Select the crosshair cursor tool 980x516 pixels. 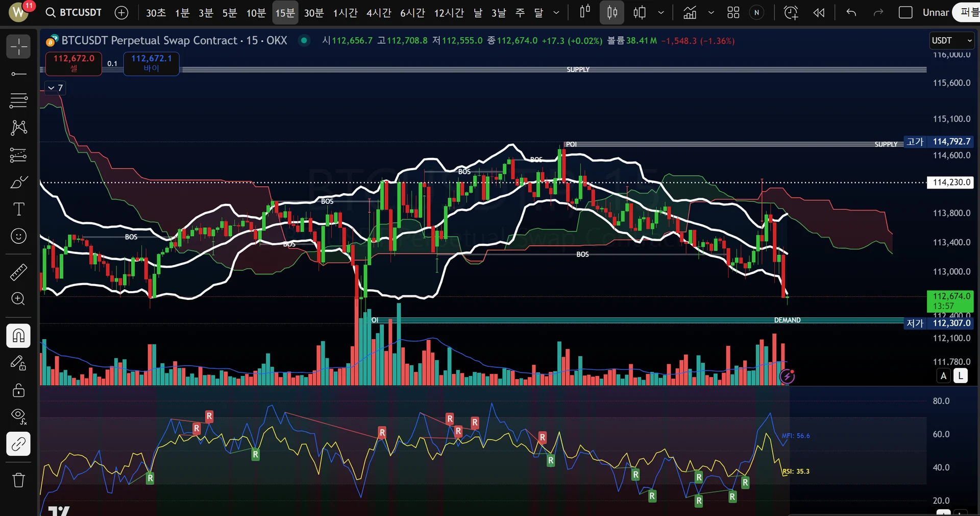tap(18, 46)
